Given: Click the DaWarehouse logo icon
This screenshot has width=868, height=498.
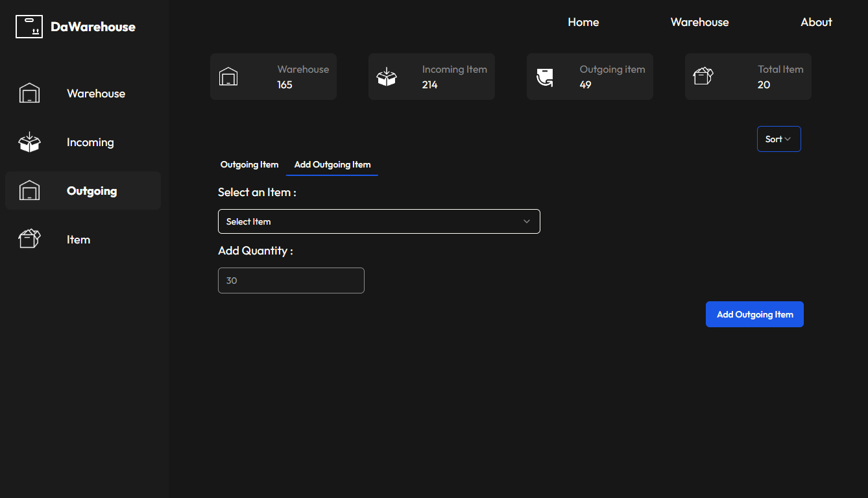Looking at the screenshot, I should point(29,27).
